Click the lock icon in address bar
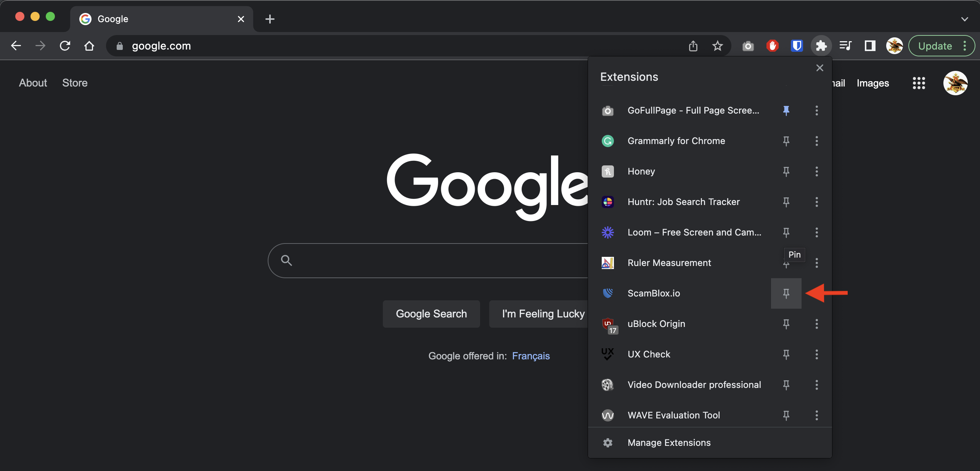The width and height of the screenshot is (980, 471). [x=120, y=46]
